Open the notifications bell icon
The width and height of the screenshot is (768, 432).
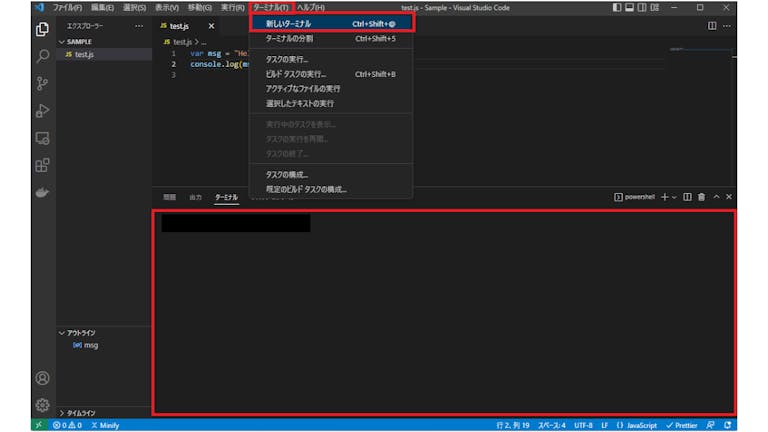(728, 425)
